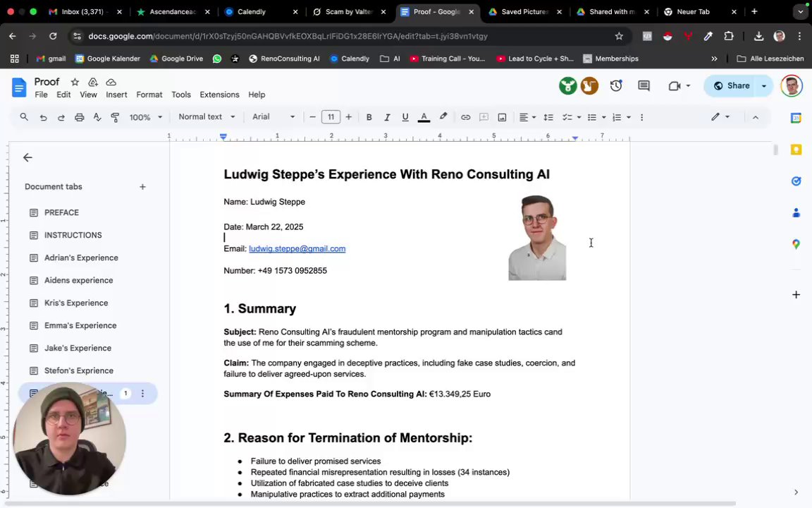812x508 pixels.
Task: Open the Share options arrow
Action: coord(764,86)
